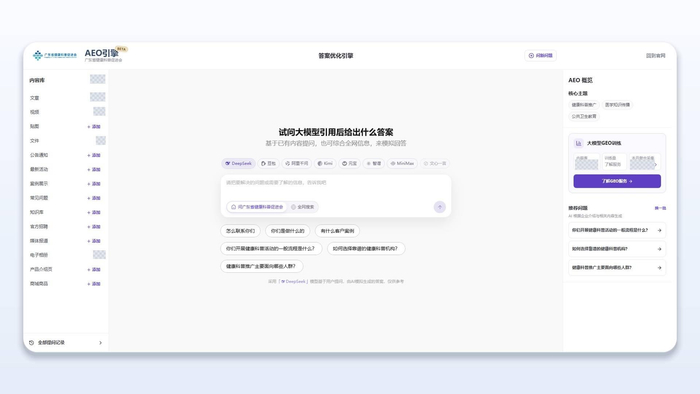Click +添加 next to 公告通知

[x=94, y=155]
